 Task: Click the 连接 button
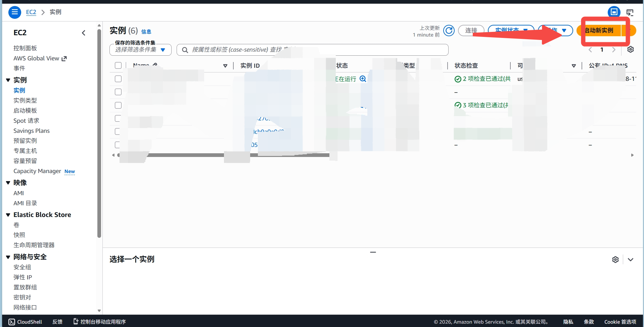[x=471, y=31]
